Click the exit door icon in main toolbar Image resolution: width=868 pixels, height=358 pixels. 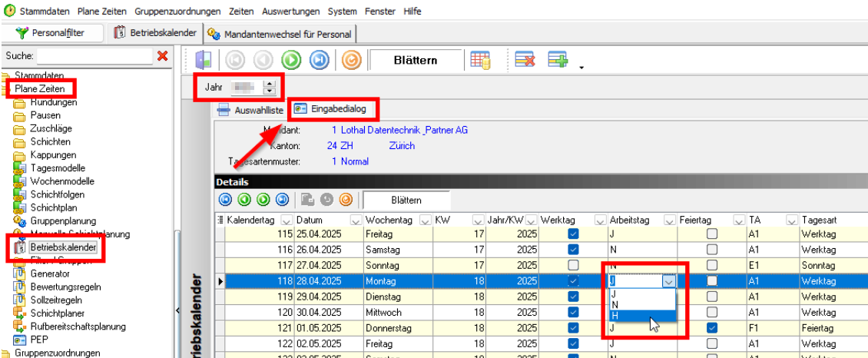tap(202, 60)
